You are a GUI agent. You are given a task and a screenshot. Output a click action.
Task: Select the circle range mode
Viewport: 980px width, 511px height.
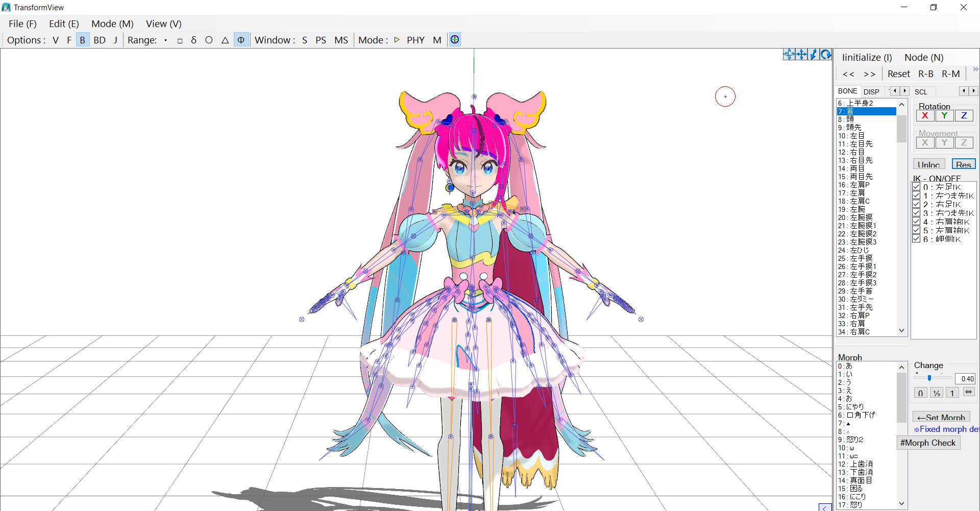point(209,40)
